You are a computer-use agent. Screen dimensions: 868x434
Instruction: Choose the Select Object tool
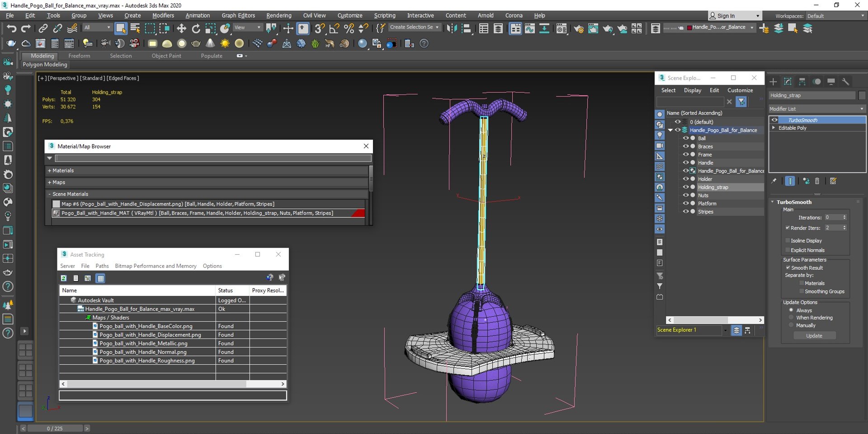[x=121, y=29]
